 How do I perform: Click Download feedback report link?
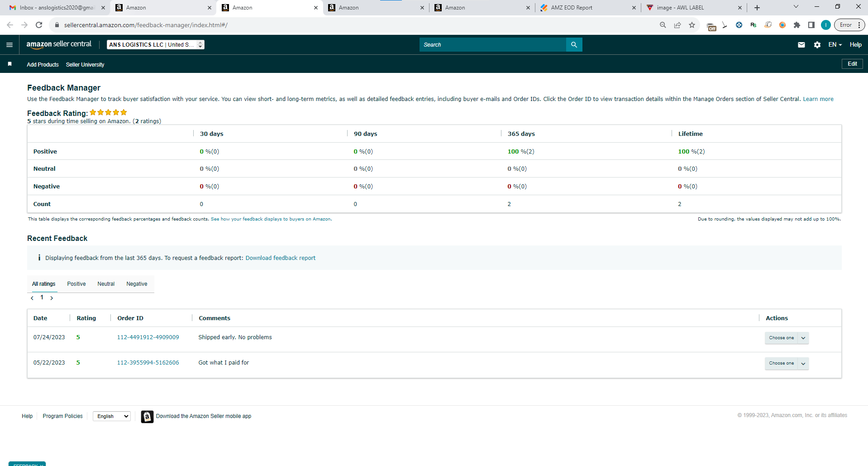(x=281, y=258)
